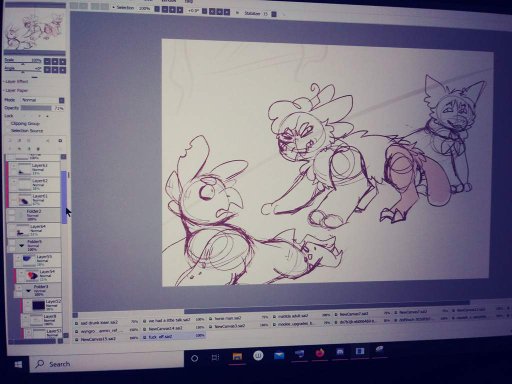Viewport: 512px width, 384px height.
Task: Open Firefox from the taskbar
Action: click(319, 353)
